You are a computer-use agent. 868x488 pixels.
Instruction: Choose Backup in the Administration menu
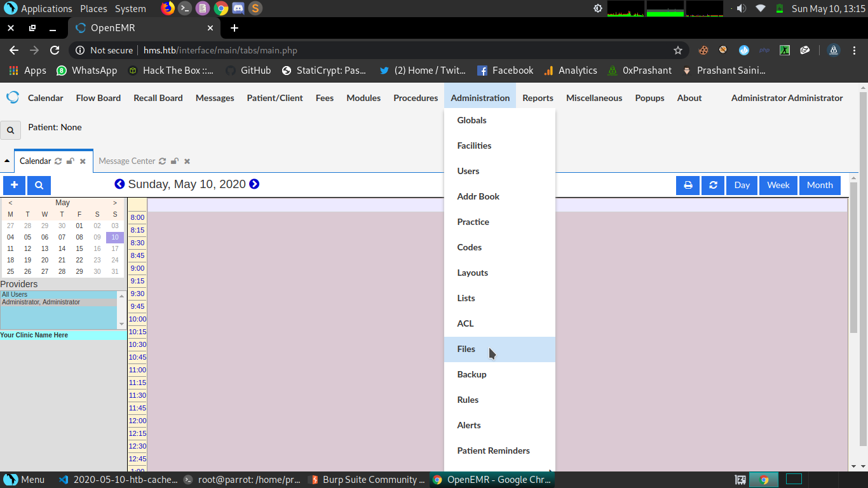471,374
